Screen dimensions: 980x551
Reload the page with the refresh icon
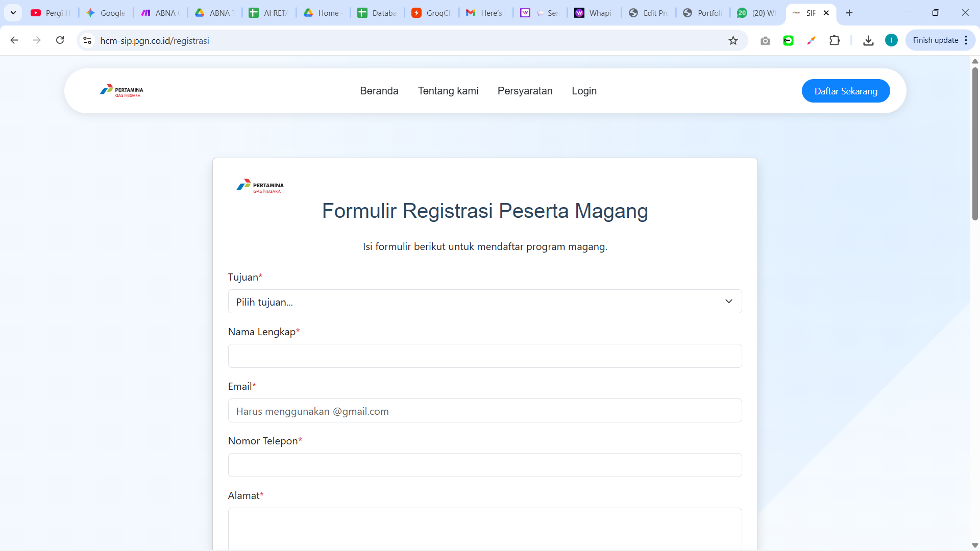(60, 40)
